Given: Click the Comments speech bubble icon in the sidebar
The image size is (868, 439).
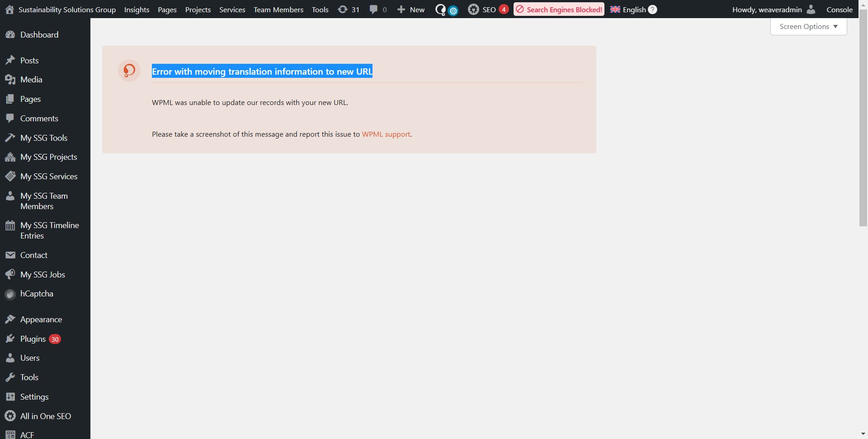Looking at the screenshot, I should [x=10, y=119].
